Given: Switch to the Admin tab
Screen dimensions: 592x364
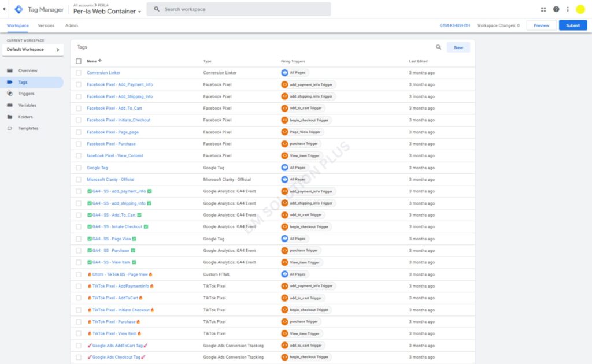Looking at the screenshot, I should [72, 25].
